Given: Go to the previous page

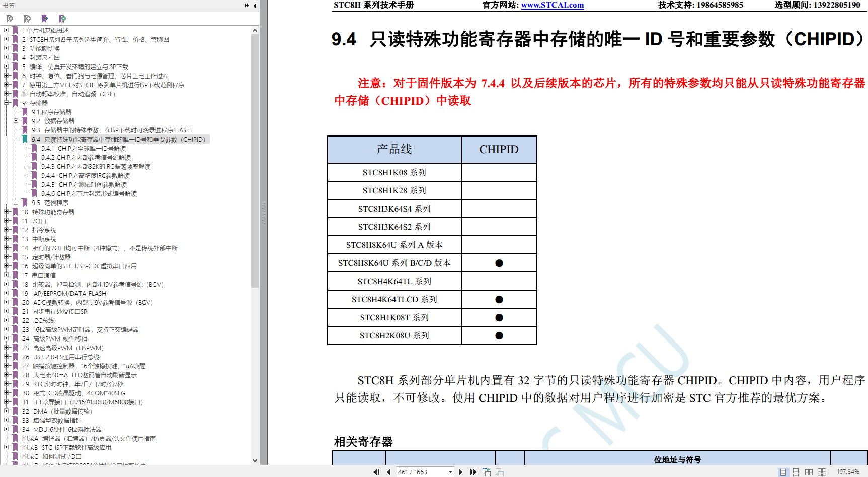Looking at the screenshot, I should click(x=389, y=472).
